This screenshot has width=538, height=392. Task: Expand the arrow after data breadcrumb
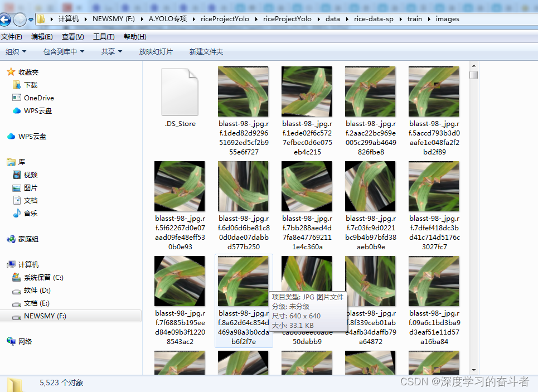(x=347, y=19)
